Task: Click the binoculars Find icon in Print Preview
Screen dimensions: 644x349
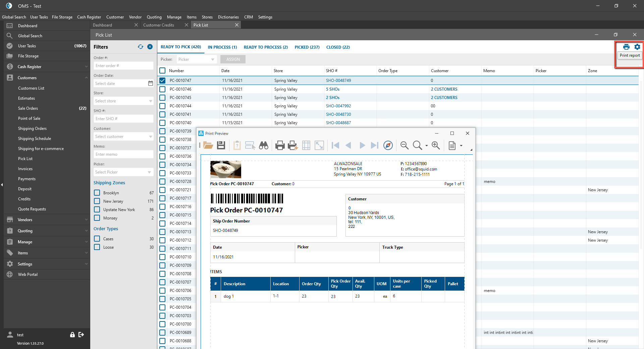Action: point(264,145)
